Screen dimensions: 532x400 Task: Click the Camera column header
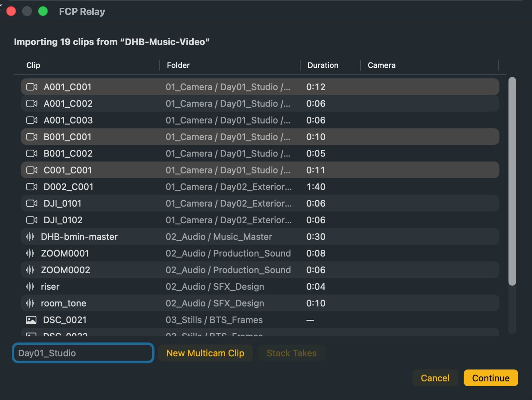click(382, 65)
